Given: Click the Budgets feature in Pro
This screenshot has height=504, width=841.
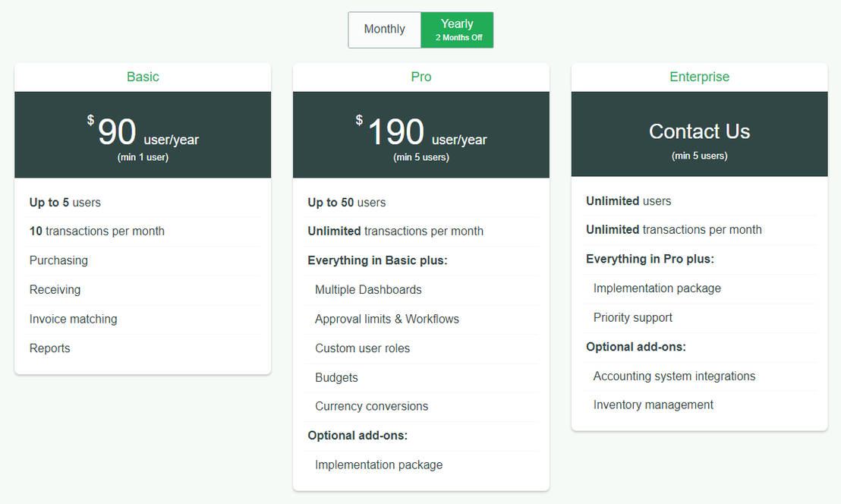Looking at the screenshot, I should coord(336,377).
